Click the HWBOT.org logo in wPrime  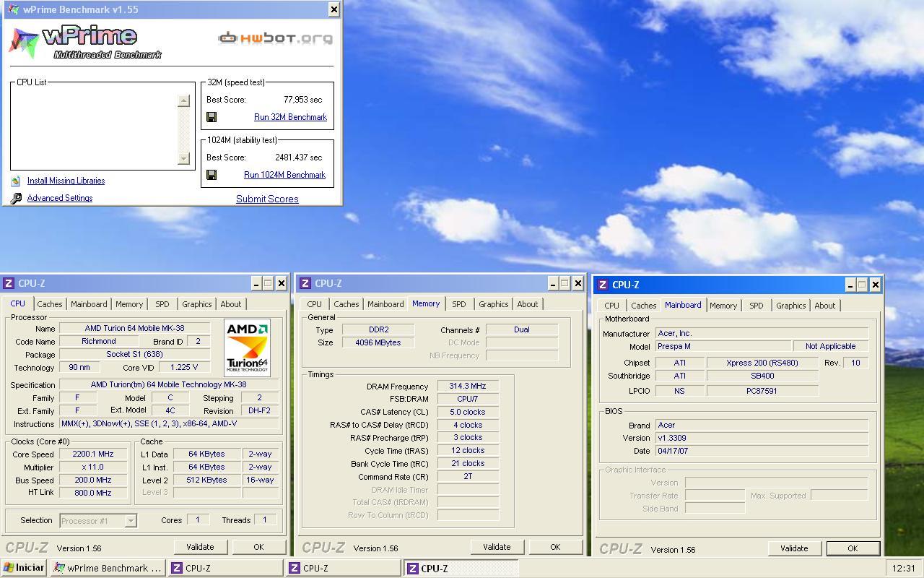276,38
